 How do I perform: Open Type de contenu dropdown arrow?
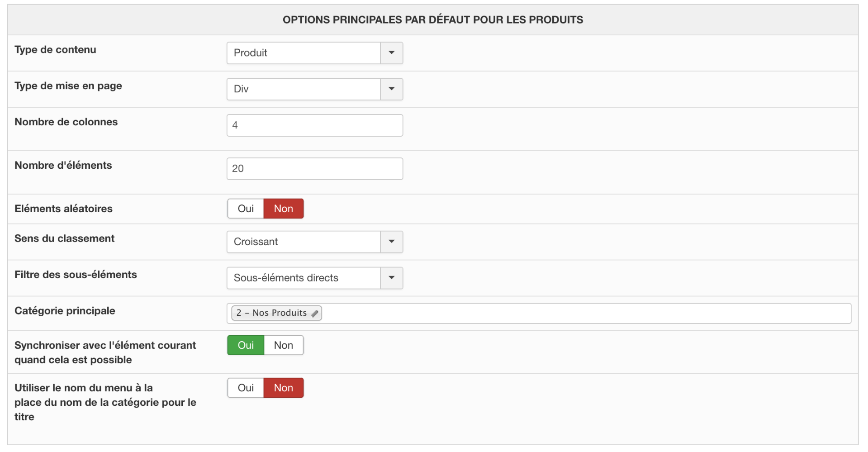click(x=391, y=53)
